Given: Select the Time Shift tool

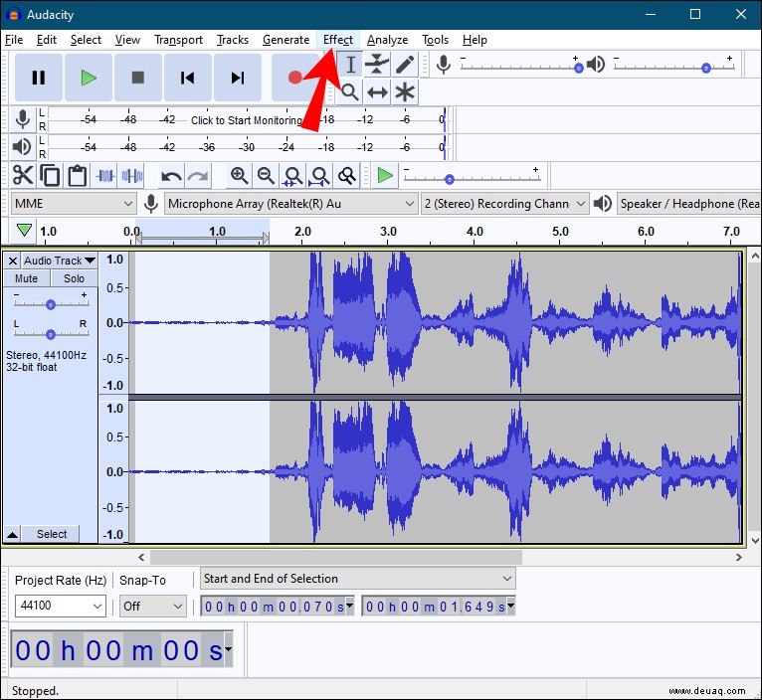Looking at the screenshot, I should [x=377, y=91].
